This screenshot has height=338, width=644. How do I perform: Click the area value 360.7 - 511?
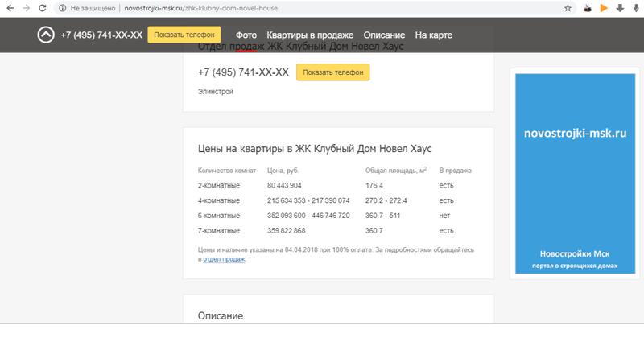tap(382, 216)
